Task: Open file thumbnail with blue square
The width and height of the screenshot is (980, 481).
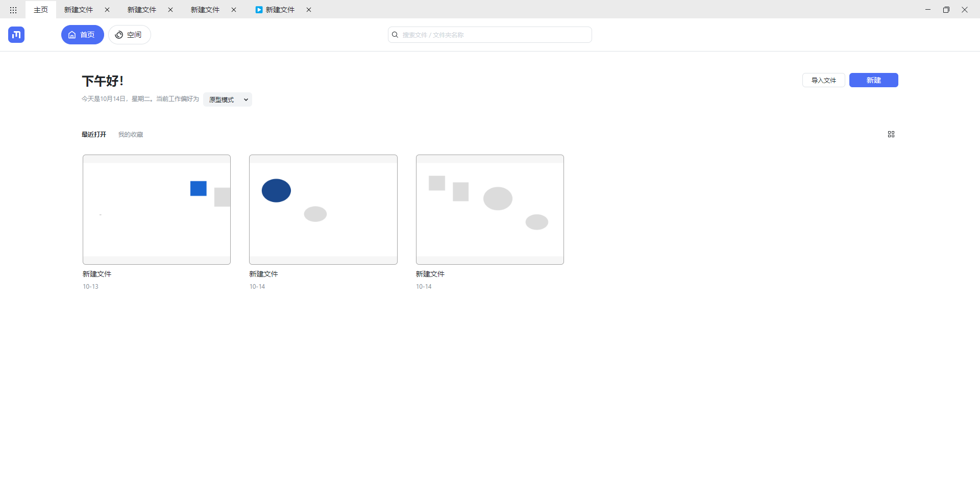Action: (157, 210)
